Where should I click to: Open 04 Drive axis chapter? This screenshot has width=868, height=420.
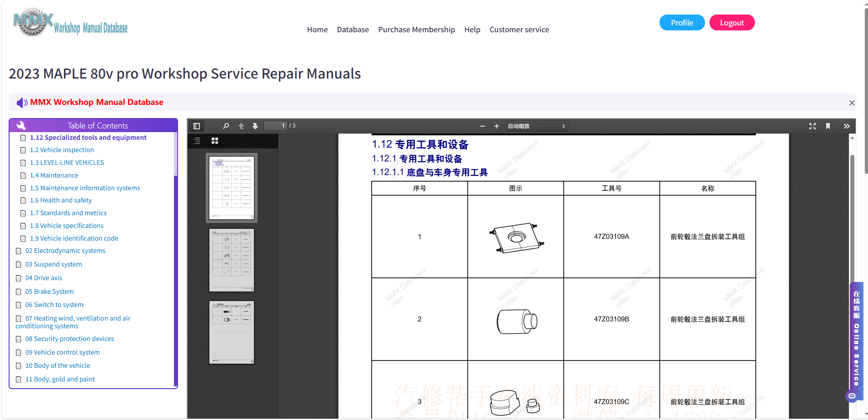[44, 278]
